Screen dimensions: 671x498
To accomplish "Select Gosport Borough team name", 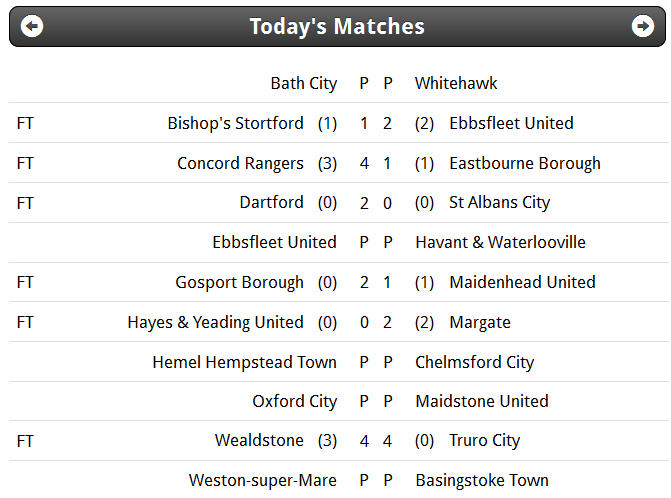I will (x=240, y=283).
